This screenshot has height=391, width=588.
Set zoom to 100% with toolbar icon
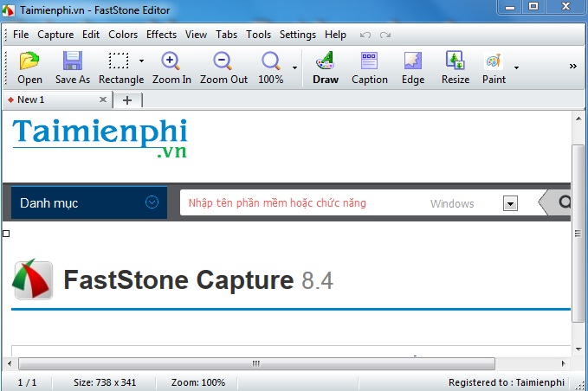(270, 67)
